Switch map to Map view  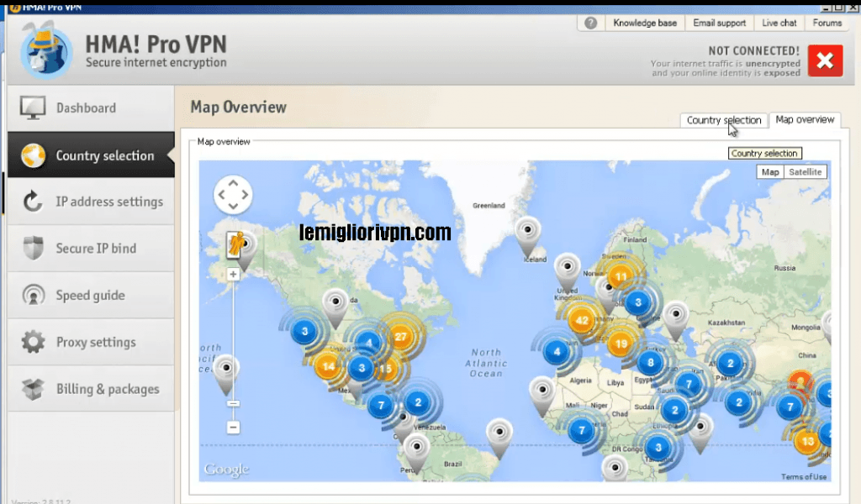770,171
